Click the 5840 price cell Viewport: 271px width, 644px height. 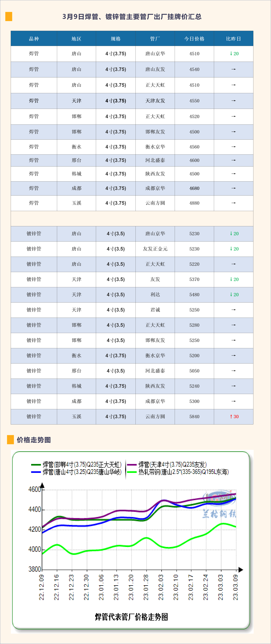pos(194,417)
